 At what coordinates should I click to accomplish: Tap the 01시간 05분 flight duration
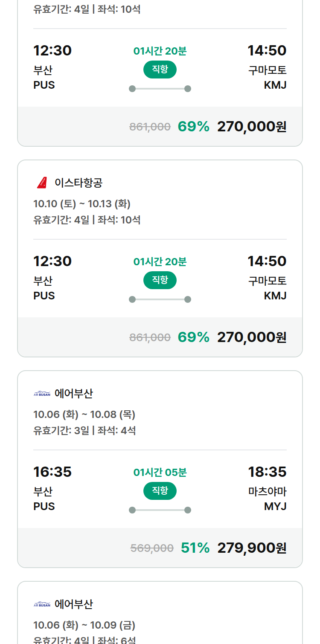160,473
